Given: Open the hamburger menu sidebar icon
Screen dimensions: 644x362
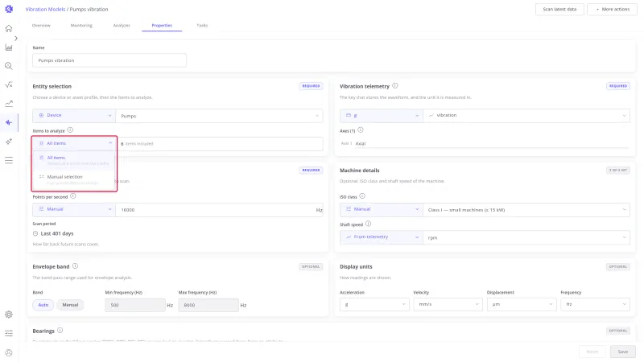Looking at the screenshot, I should pyautogui.click(x=9, y=160).
